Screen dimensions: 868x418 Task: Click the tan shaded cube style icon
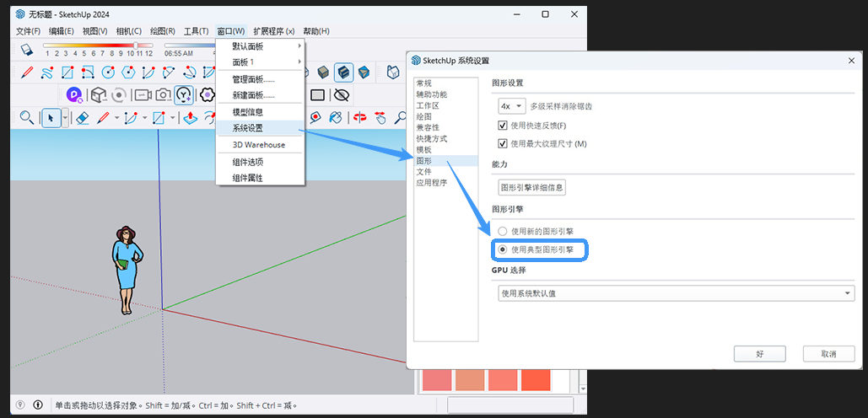click(x=324, y=72)
